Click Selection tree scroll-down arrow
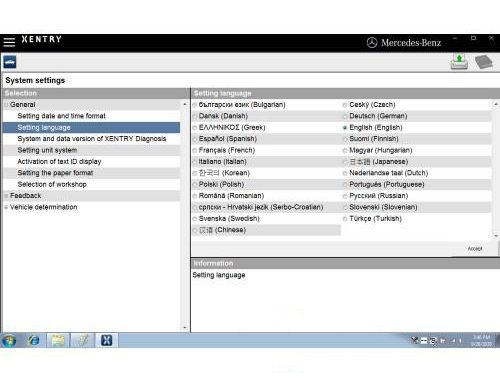 pos(185,328)
